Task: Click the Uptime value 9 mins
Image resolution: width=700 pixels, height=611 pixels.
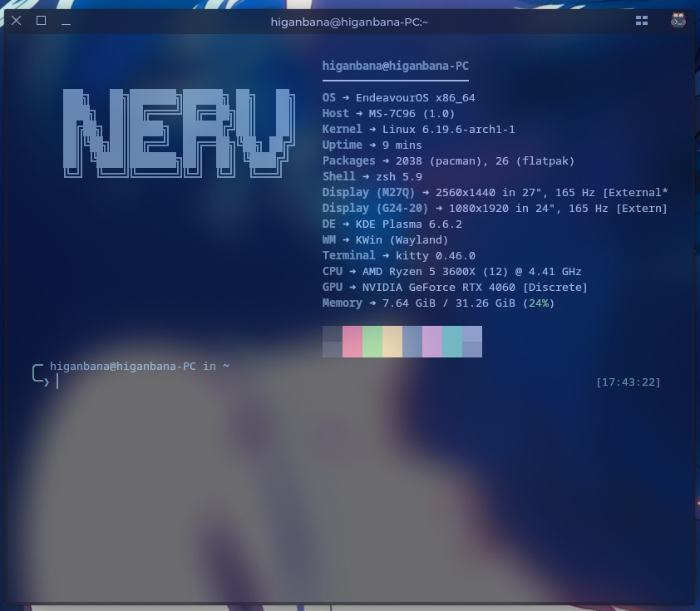Action: (402, 145)
